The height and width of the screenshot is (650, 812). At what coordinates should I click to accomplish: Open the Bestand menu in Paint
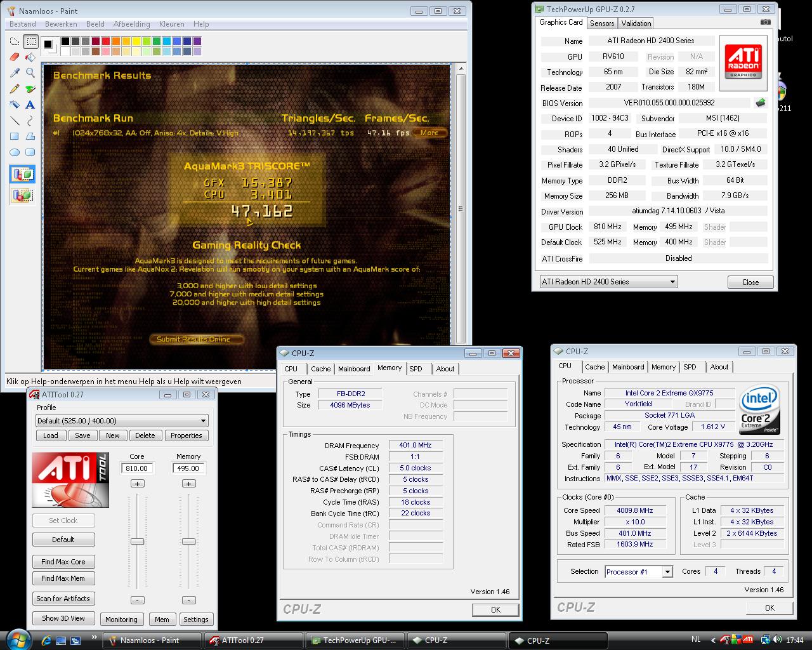pyautogui.click(x=23, y=24)
